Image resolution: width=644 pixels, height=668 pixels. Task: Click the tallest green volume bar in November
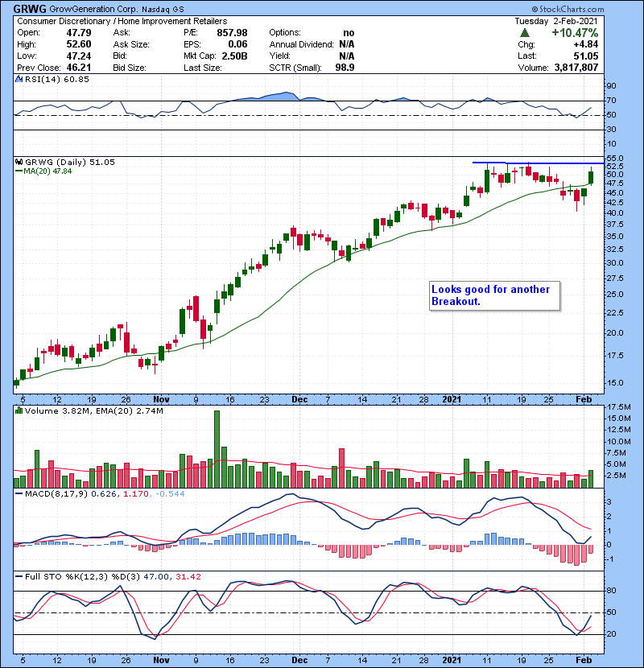pyautogui.click(x=217, y=449)
